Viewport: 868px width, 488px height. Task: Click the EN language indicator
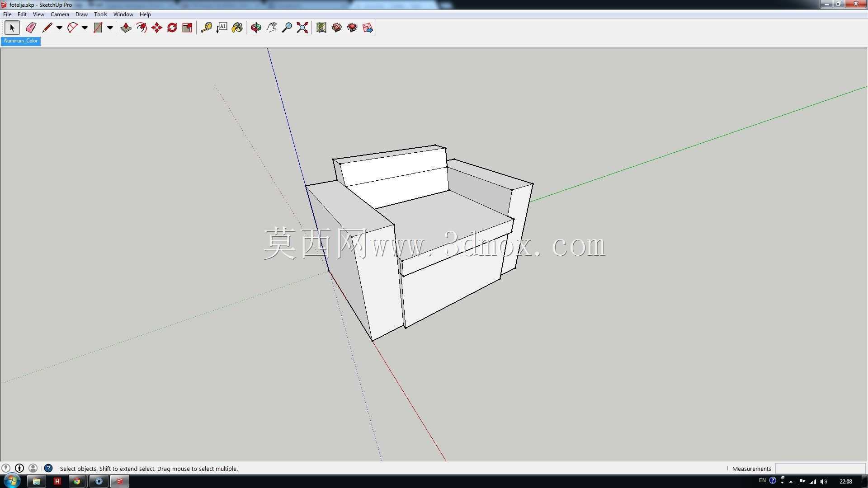click(x=762, y=481)
